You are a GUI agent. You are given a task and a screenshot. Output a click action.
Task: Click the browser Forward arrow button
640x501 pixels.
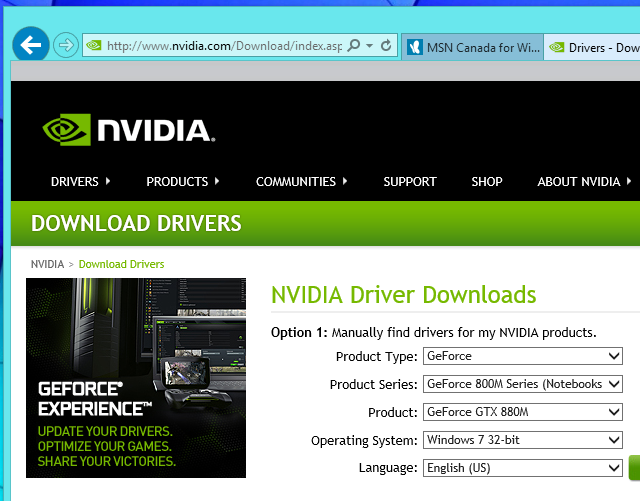tap(66, 45)
